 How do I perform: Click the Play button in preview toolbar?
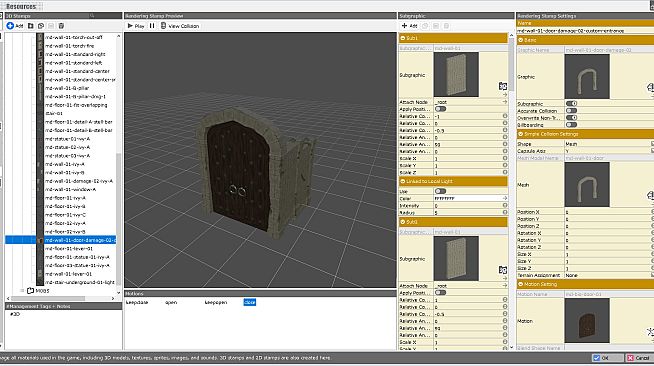pyautogui.click(x=136, y=26)
